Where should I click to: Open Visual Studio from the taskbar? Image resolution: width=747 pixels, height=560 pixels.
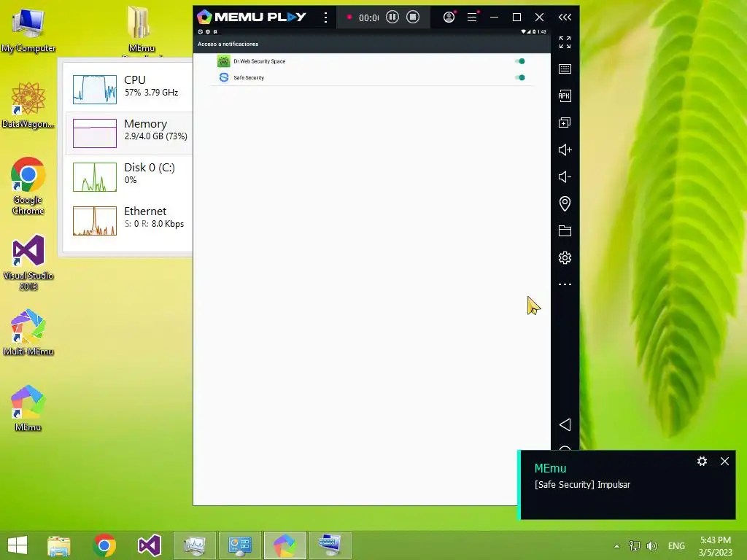(149, 545)
